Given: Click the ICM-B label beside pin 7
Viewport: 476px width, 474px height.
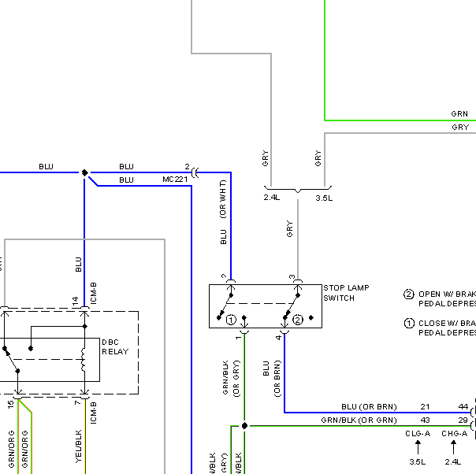Looking at the screenshot, I should (x=94, y=413).
